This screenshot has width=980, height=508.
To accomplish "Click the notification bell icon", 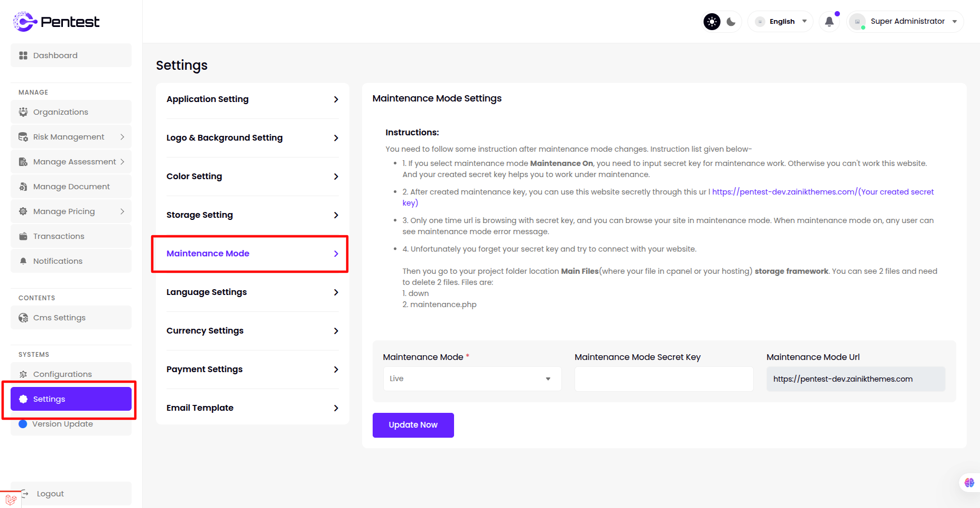I will tap(829, 22).
